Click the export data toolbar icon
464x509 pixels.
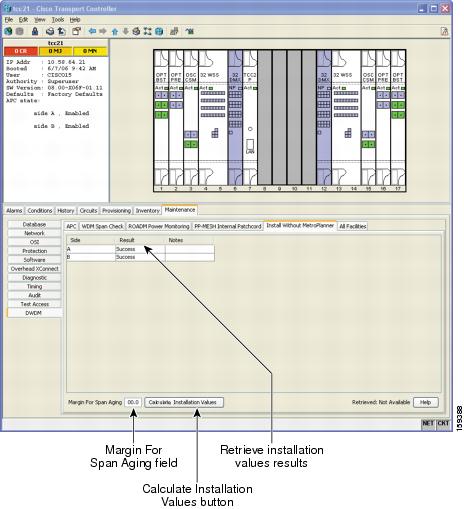tap(62, 31)
